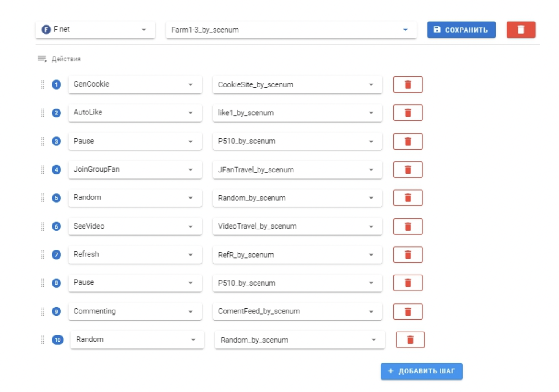The width and height of the screenshot is (559, 392).
Task: Save the scenario with Сохранить
Action: tap(461, 30)
